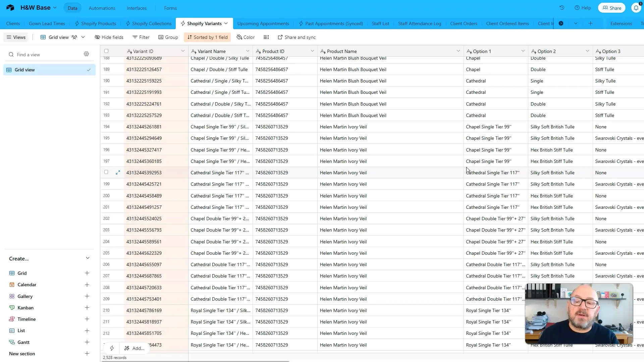Tick the select-all checkbox in header
This screenshot has height=362, width=644.
point(106,51)
